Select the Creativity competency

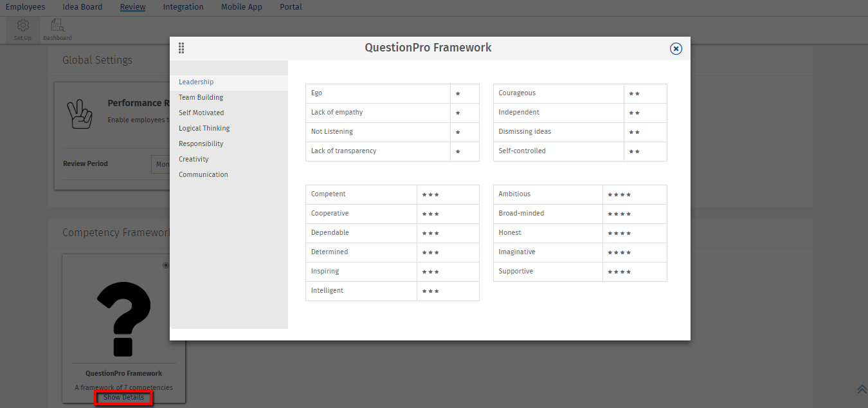[x=229, y=160]
